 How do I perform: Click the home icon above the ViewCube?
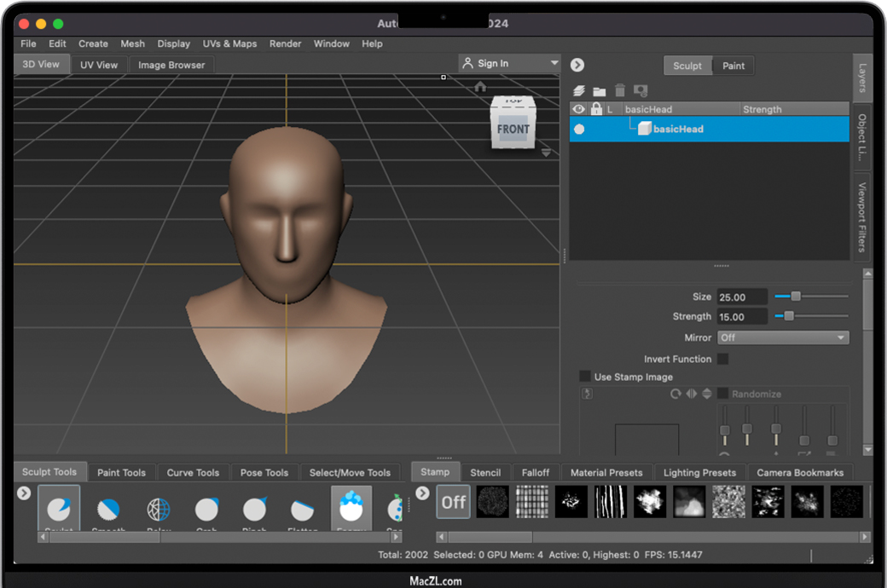click(480, 86)
